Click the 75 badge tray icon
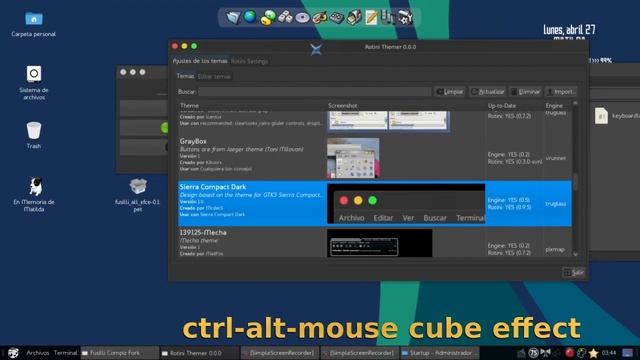Image resolution: width=640 pixels, height=360 pixels. [533, 352]
